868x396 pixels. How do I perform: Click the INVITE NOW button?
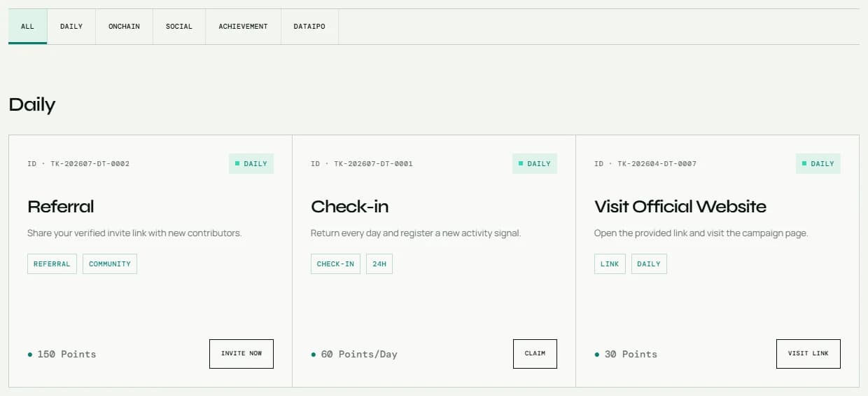241,354
